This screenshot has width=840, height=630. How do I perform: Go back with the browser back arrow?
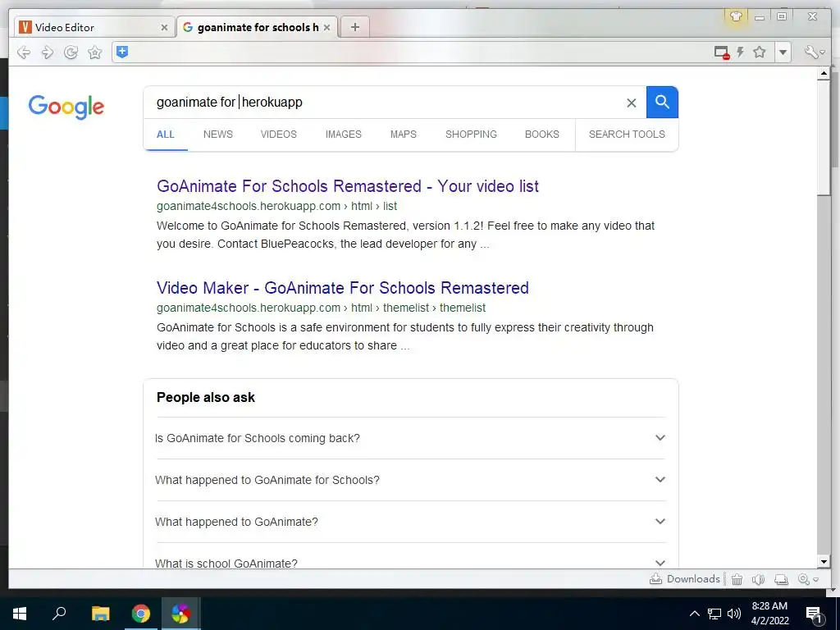tap(24, 52)
